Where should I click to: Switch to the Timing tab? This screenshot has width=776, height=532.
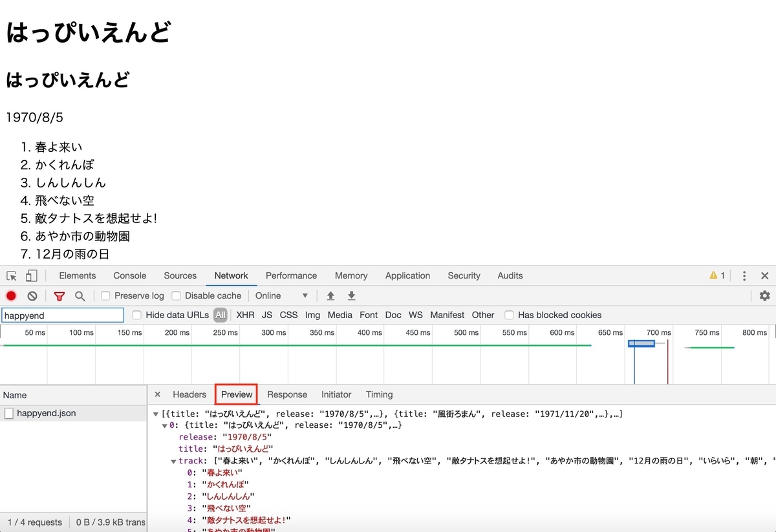pyautogui.click(x=380, y=394)
